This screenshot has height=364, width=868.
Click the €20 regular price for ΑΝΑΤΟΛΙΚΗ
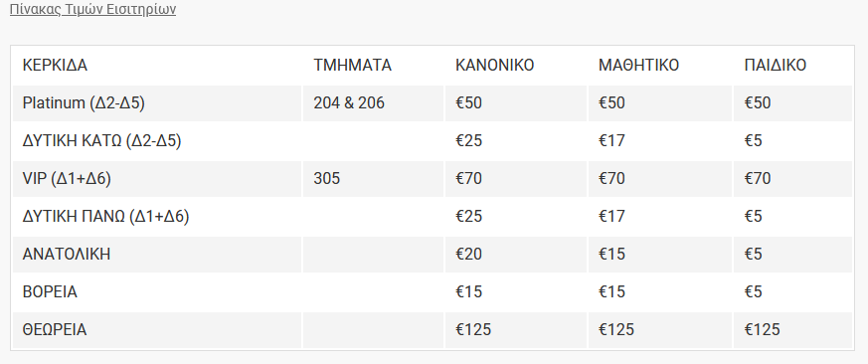469,254
